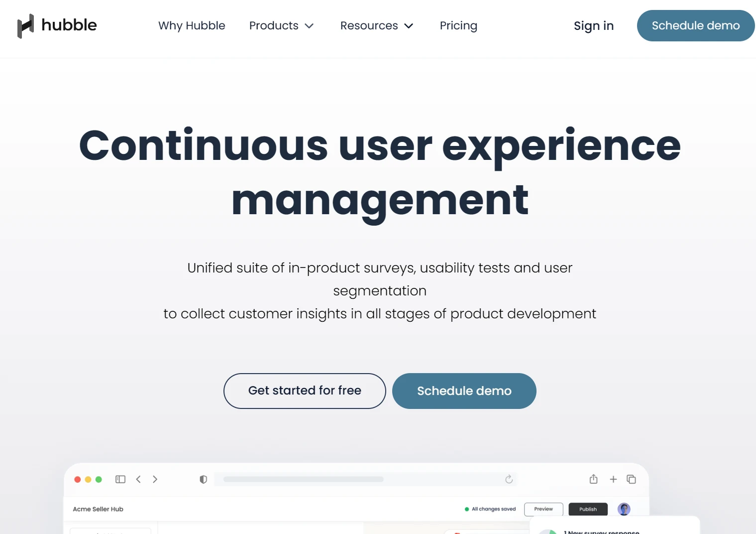Viewport: 756px width, 534px height.
Task: Click the tab overview icon
Action: pyautogui.click(x=631, y=479)
